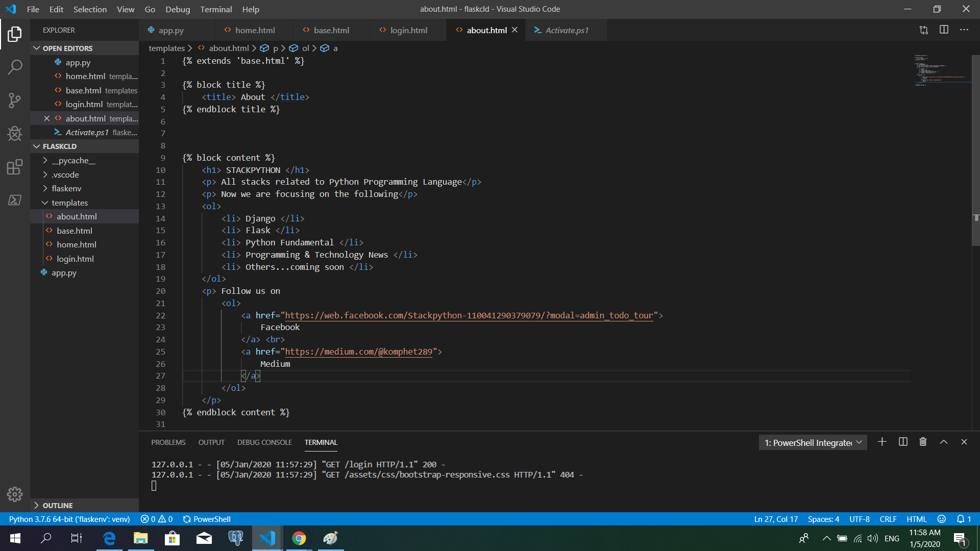Open the Terminal menu

(x=216, y=9)
